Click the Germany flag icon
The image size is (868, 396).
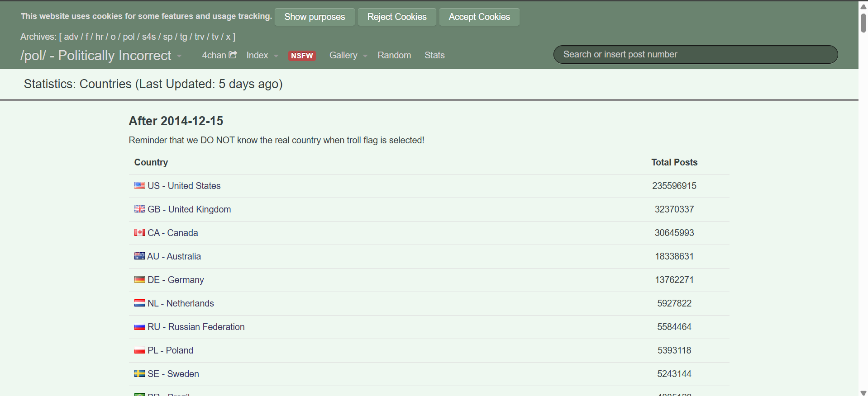click(140, 279)
